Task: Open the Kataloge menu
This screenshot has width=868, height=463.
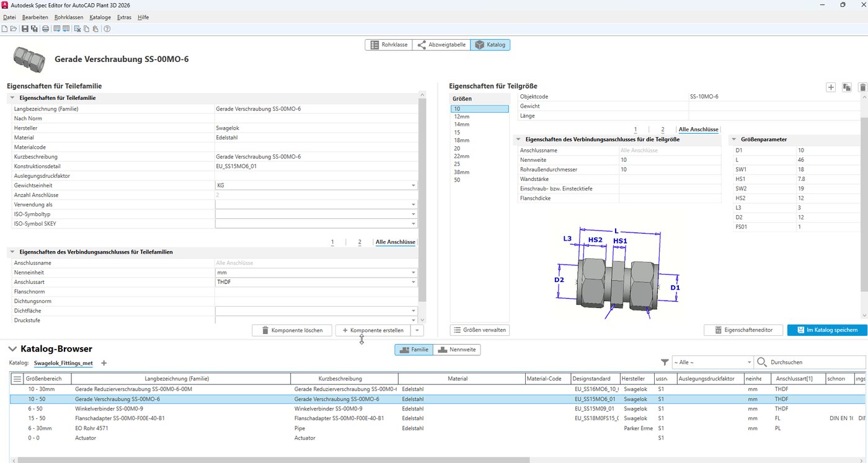Action: [100, 17]
